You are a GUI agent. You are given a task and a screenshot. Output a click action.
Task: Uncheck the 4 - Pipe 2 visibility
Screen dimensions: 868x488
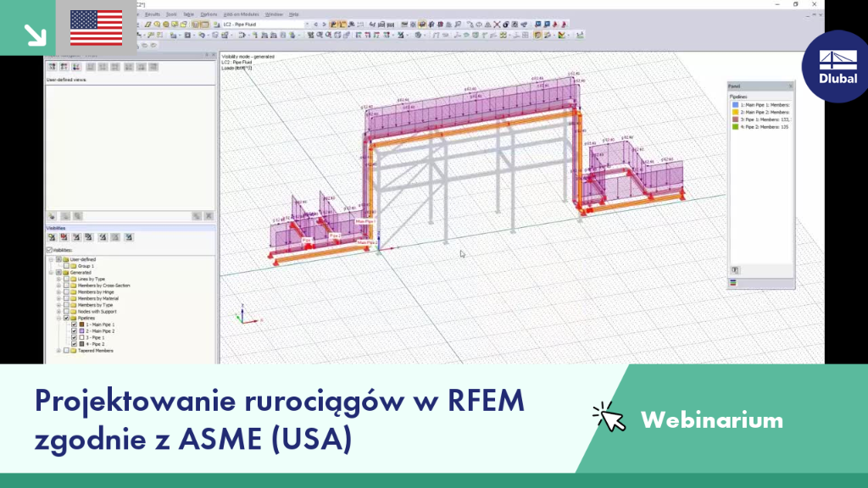click(x=75, y=344)
